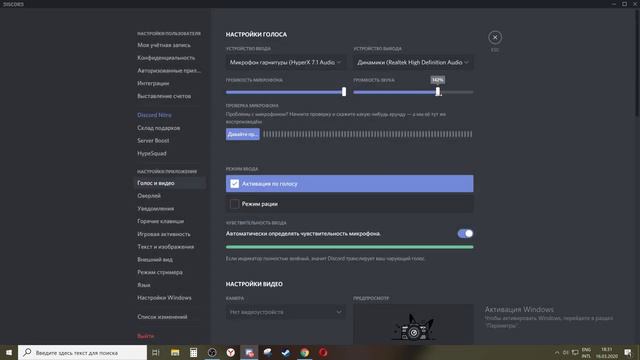Open OBS Studio from the taskbar
The height and width of the screenshot is (360, 640).
[212, 352]
